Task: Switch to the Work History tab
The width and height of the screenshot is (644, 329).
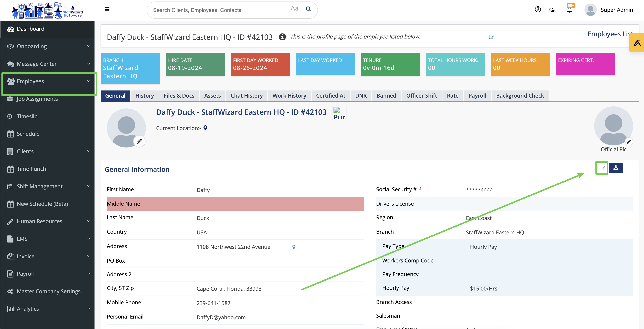Action: 289,96
